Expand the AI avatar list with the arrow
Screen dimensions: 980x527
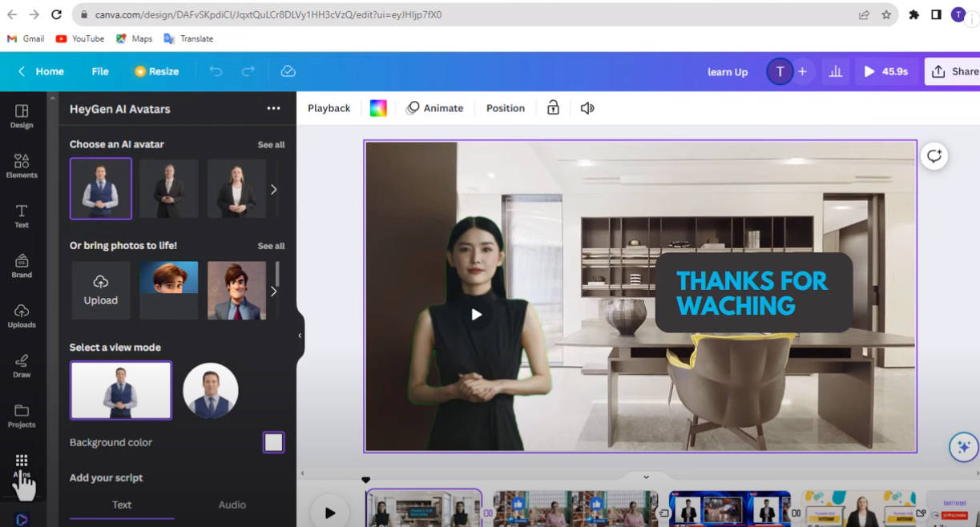pos(273,189)
